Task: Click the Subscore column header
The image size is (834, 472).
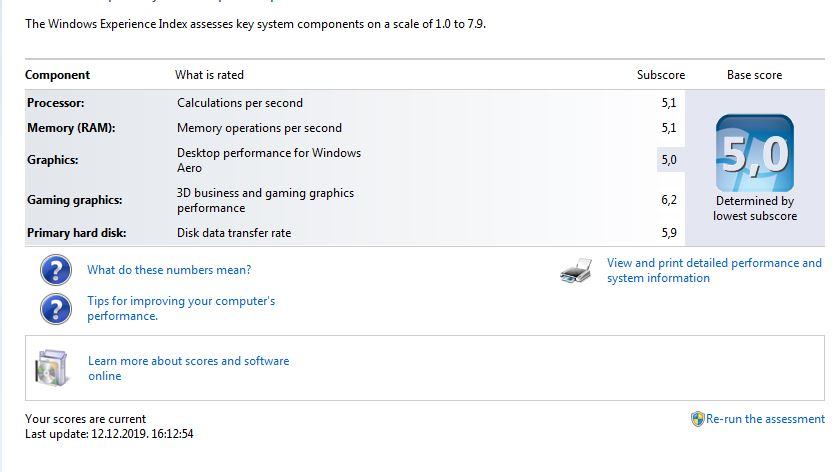Action: [660, 75]
